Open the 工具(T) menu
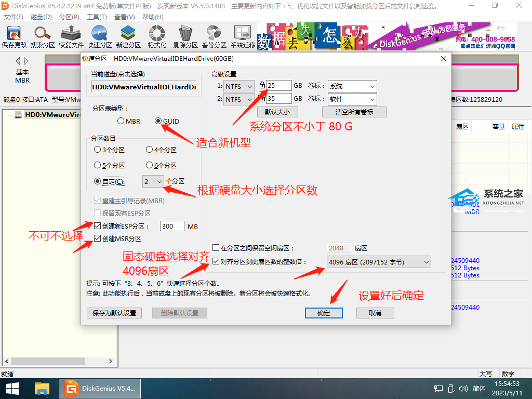 pos(97,17)
